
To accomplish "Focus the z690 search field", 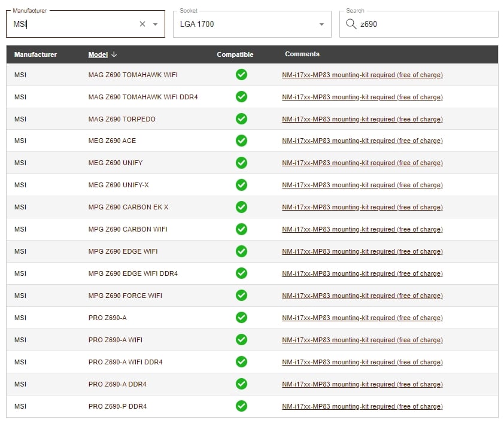I will tap(425, 25).
